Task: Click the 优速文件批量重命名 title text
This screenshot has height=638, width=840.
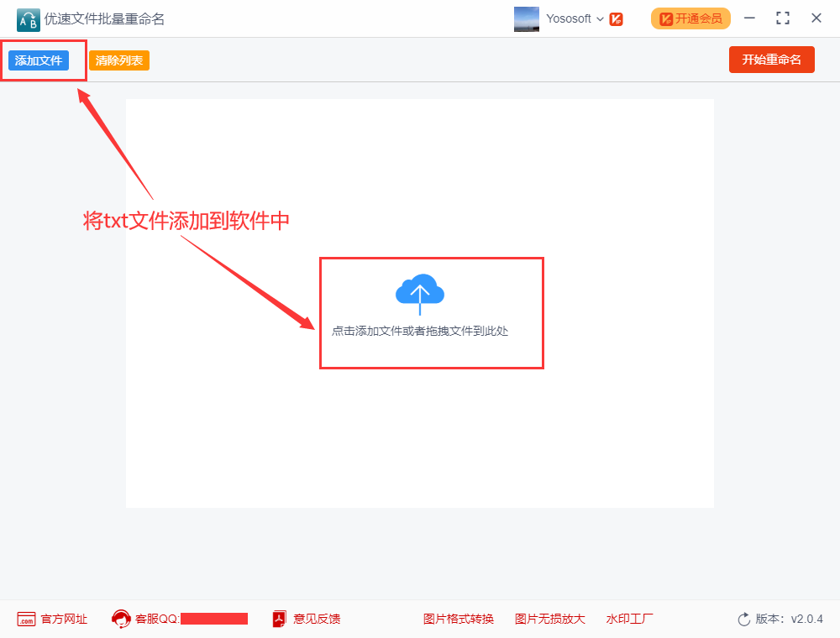Action: (x=104, y=19)
